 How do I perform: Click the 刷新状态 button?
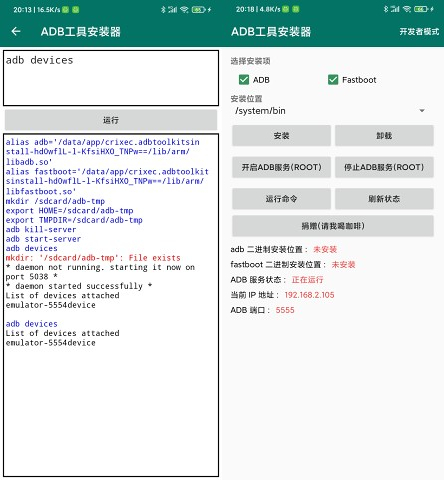click(x=384, y=199)
